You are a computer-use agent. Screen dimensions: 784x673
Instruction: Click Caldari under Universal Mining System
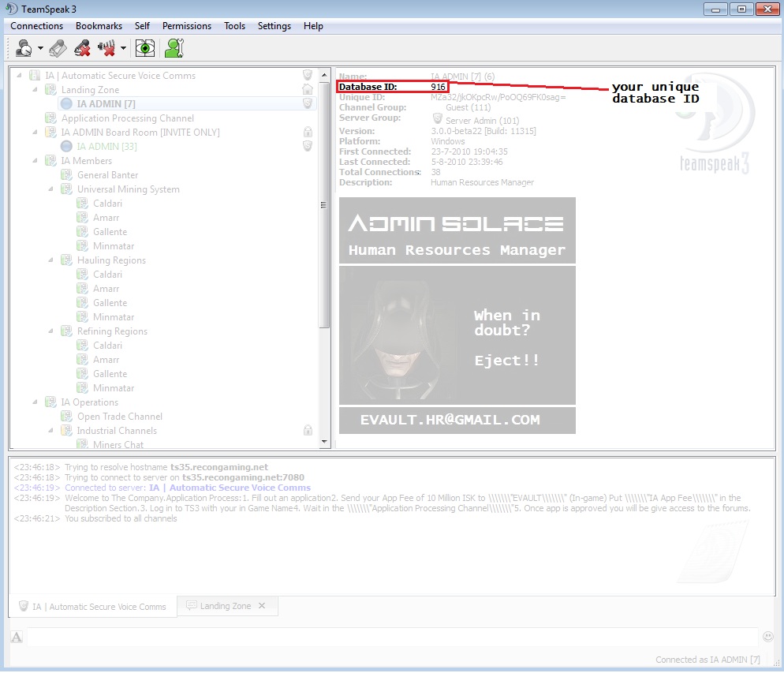107,204
